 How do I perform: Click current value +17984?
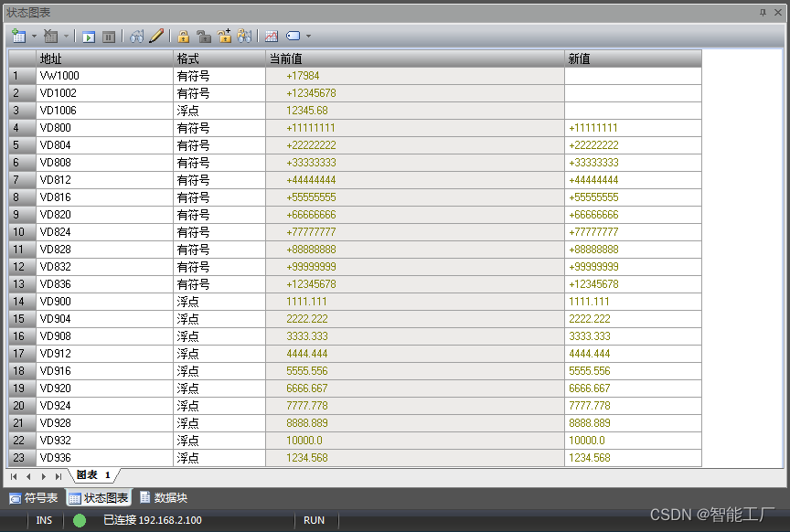point(414,76)
